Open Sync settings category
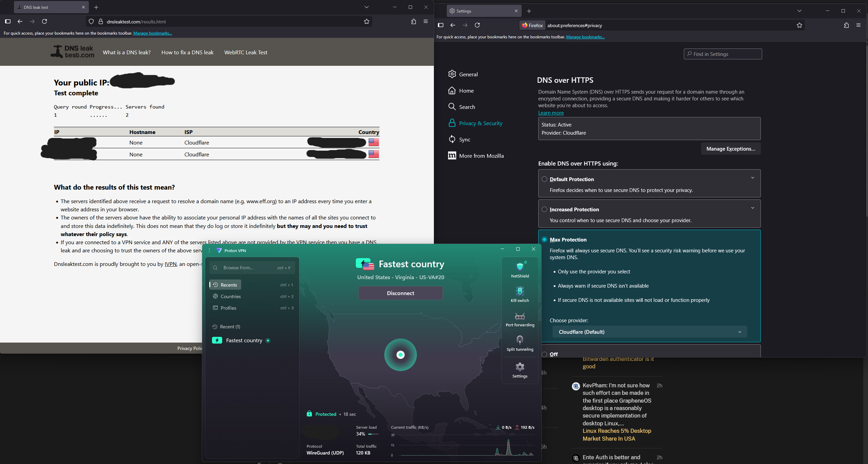868x464 pixels. [459, 139]
